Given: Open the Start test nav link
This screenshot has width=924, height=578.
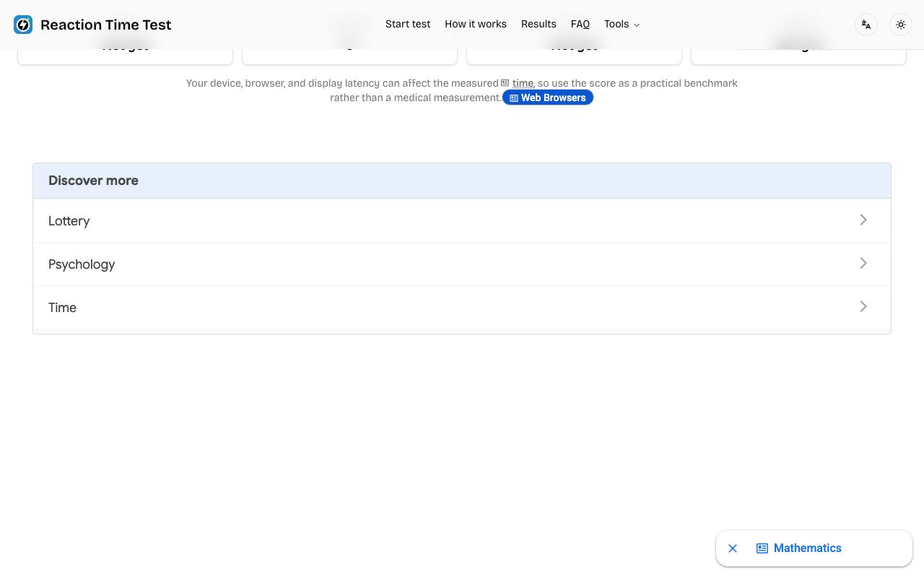Looking at the screenshot, I should coord(408,24).
